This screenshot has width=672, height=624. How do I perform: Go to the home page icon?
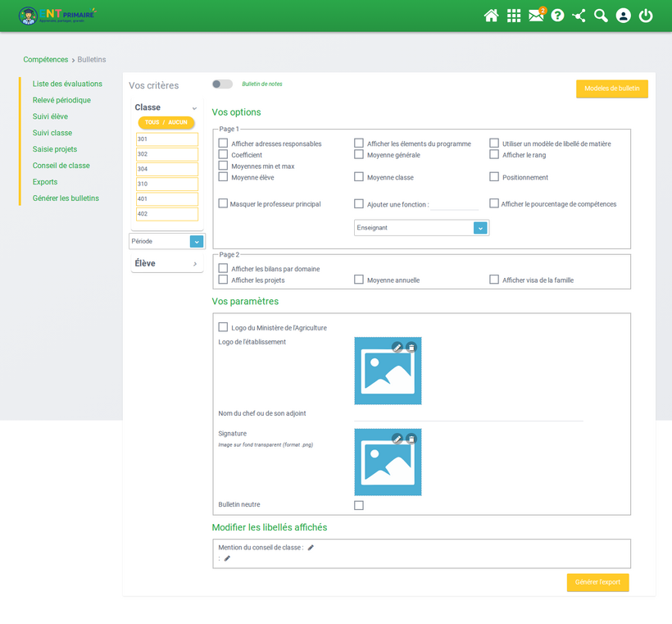tap(491, 16)
